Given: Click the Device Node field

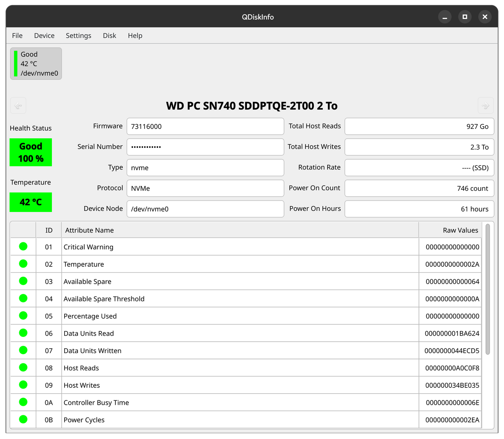Looking at the screenshot, I should (x=205, y=209).
